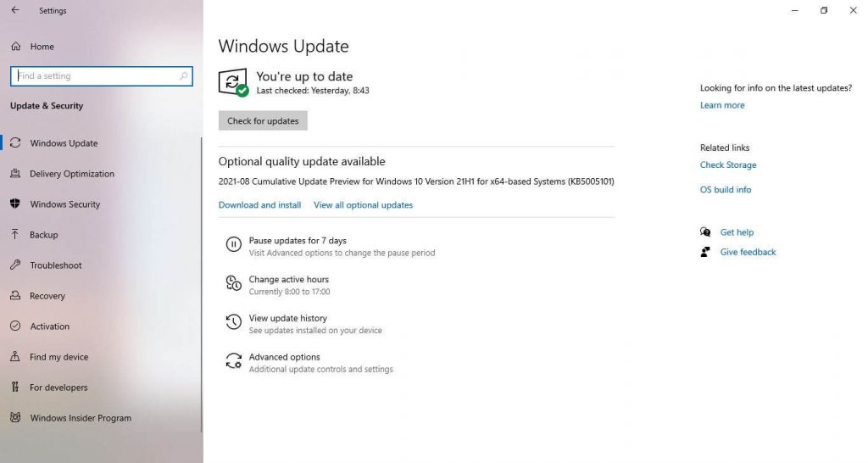Open Change active hours clock icon
This screenshot has width=868, height=463.
(234, 283)
